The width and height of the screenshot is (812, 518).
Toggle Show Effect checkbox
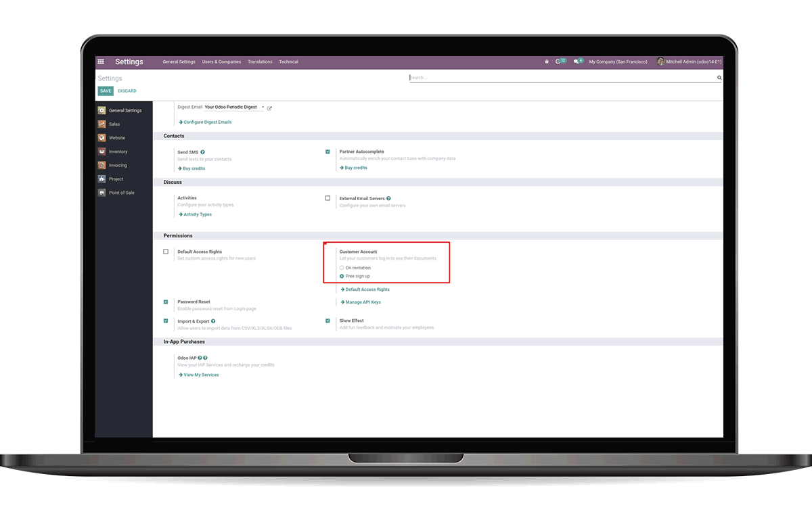click(x=328, y=321)
